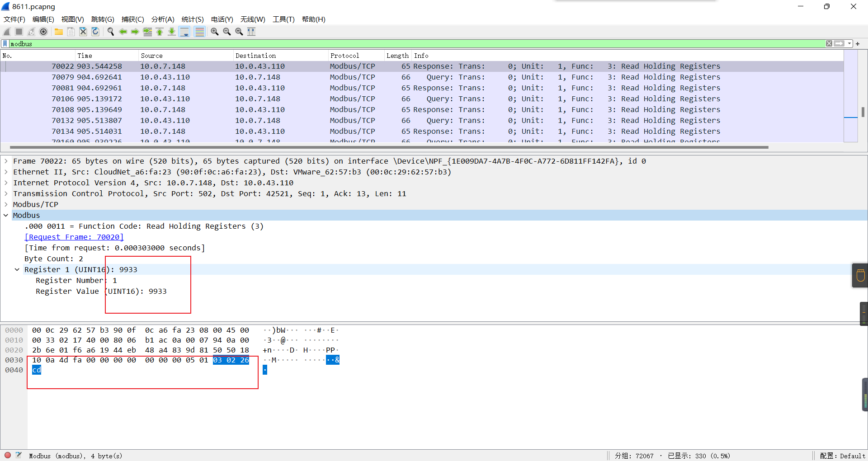Sort packets by the Source column
Screen dimensions: 868x461
click(x=186, y=56)
